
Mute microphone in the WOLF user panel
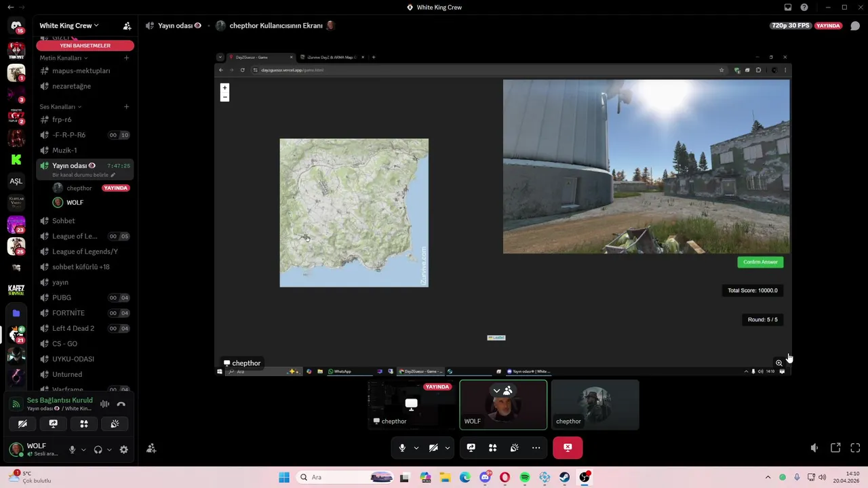pyautogui.click(x=72, y=449)
